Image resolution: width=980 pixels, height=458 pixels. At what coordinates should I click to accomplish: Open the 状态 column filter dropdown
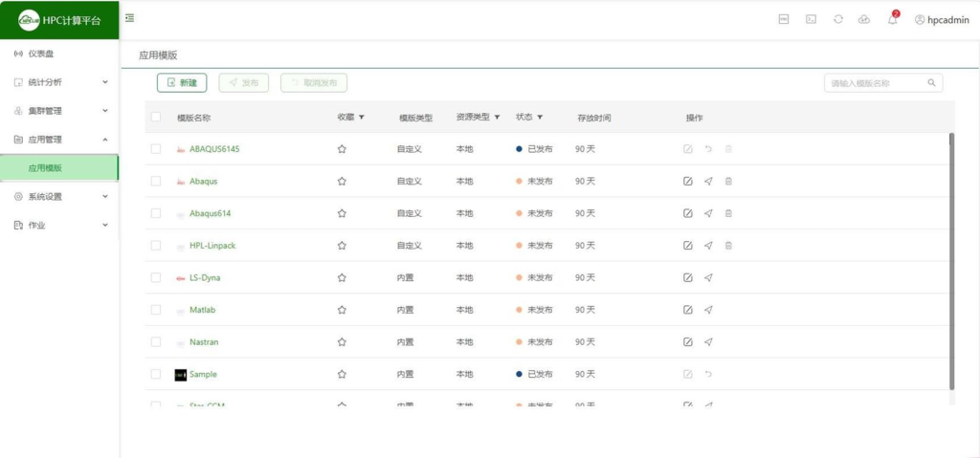click(x=540, y=117)
